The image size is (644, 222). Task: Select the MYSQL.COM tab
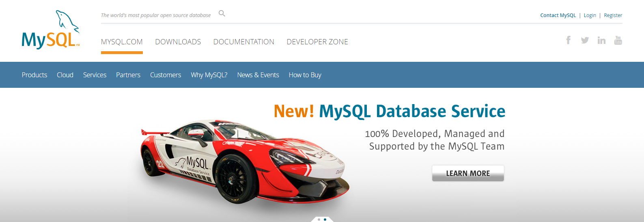tap(122, 42)
